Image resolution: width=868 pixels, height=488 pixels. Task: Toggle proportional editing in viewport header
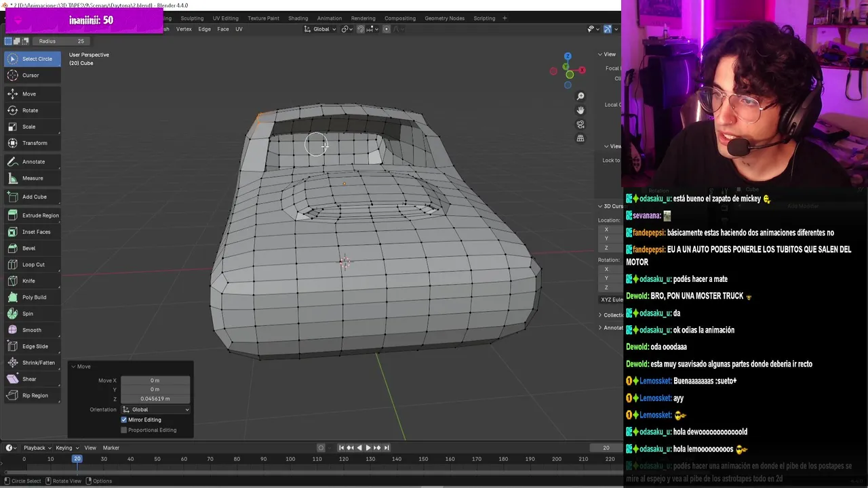[387, 29]
